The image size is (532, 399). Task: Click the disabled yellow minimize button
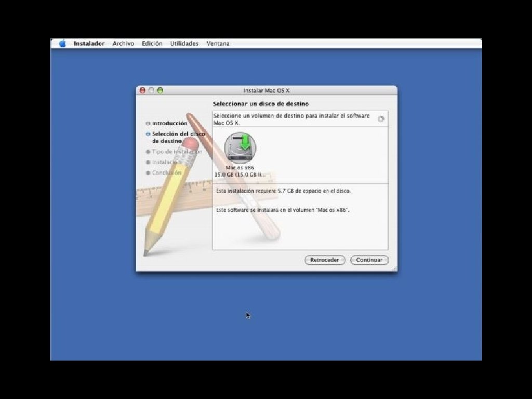[x=151, y=90]
